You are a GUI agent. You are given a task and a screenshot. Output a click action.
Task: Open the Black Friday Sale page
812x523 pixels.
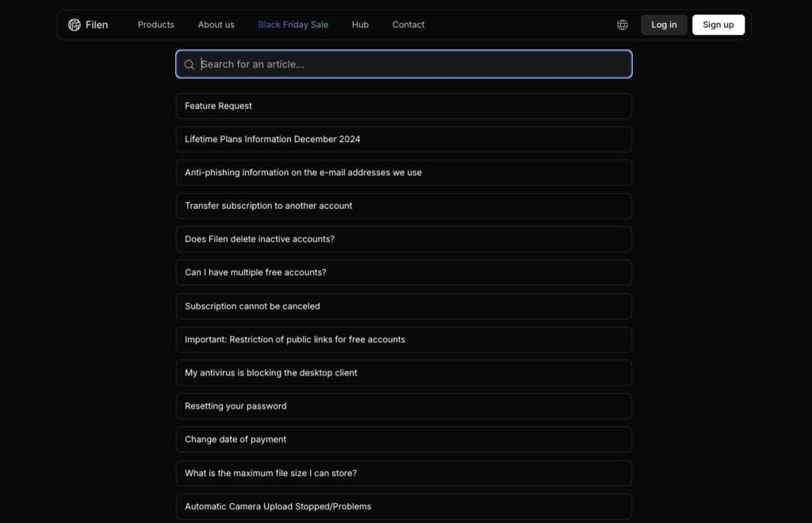point(293,25)
